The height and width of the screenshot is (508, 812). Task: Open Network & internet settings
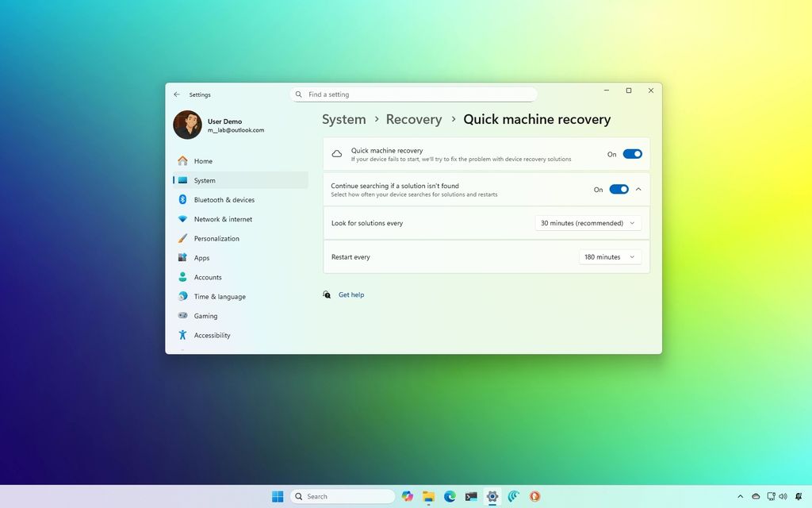point(222,219)
